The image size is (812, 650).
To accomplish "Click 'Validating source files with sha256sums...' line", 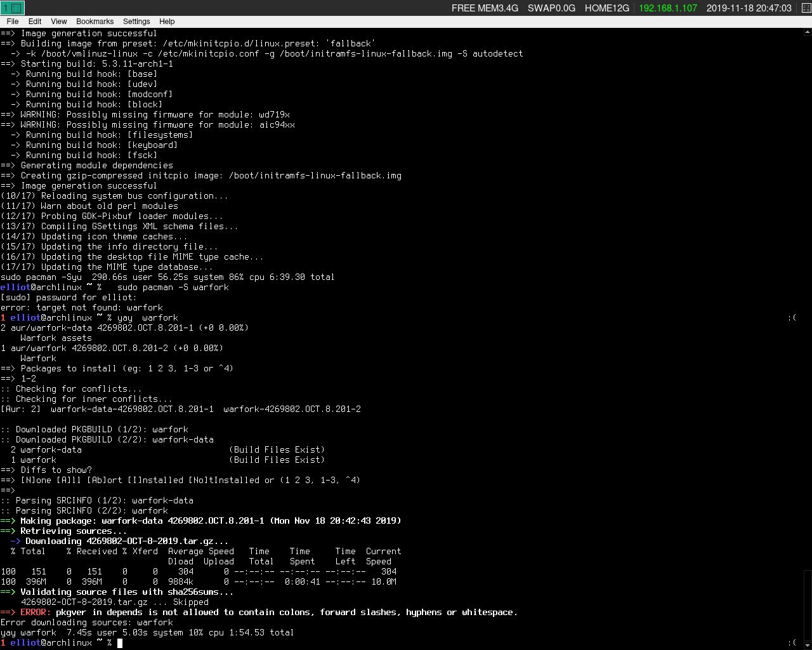I will pyautogui.click(x=117, y=592).
